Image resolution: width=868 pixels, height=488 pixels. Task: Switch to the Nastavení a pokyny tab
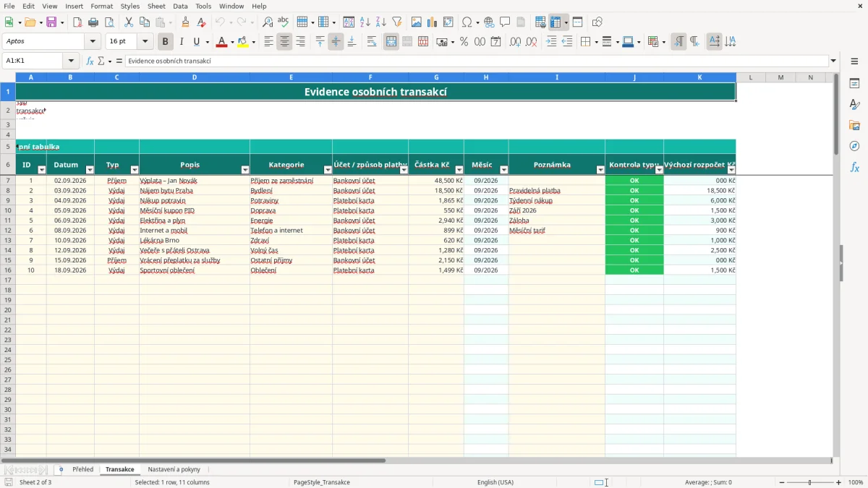pyautogui.click(x=174, y=469)
